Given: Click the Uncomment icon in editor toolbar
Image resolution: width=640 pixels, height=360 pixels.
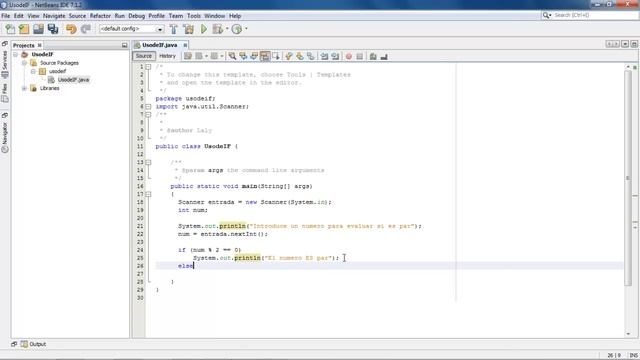Looking at the screenshot, I should (x=384, y=56).
